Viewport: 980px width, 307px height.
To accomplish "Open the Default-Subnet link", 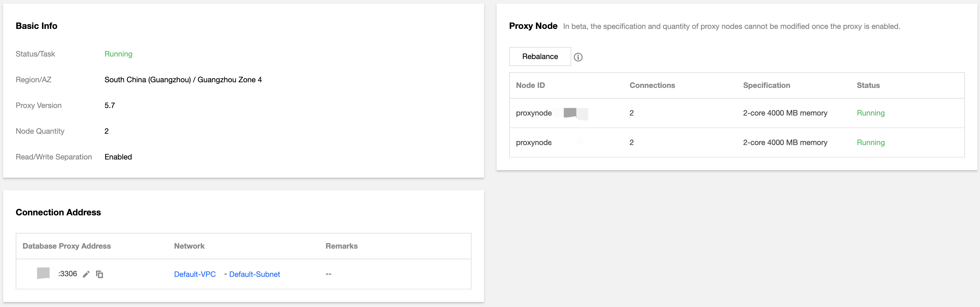I will 255,274.
